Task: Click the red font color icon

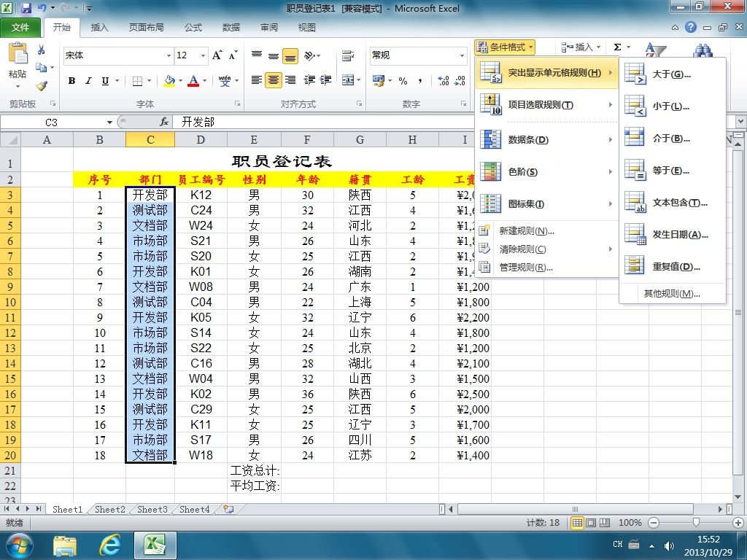Action: point(193,81)
